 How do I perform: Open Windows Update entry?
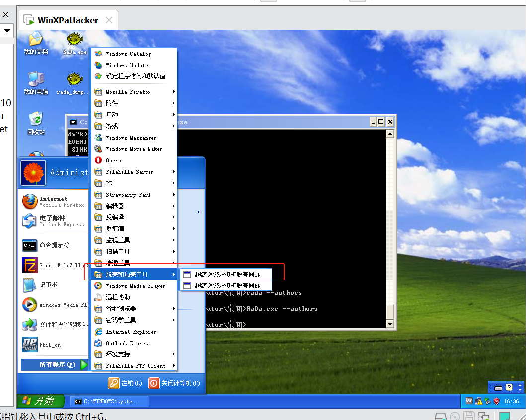[134, 65]
